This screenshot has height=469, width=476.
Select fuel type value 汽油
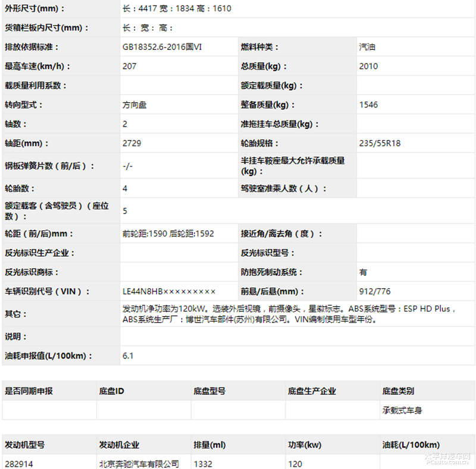367,47
